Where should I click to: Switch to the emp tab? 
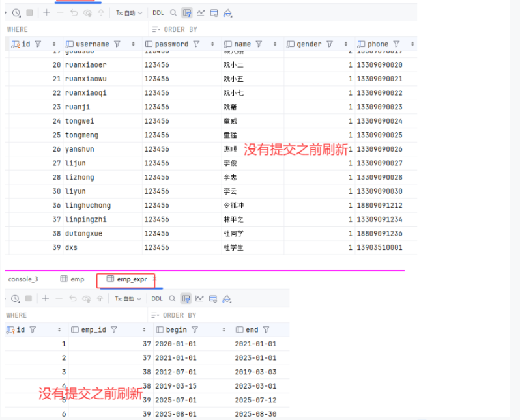(x=72, y=279)
